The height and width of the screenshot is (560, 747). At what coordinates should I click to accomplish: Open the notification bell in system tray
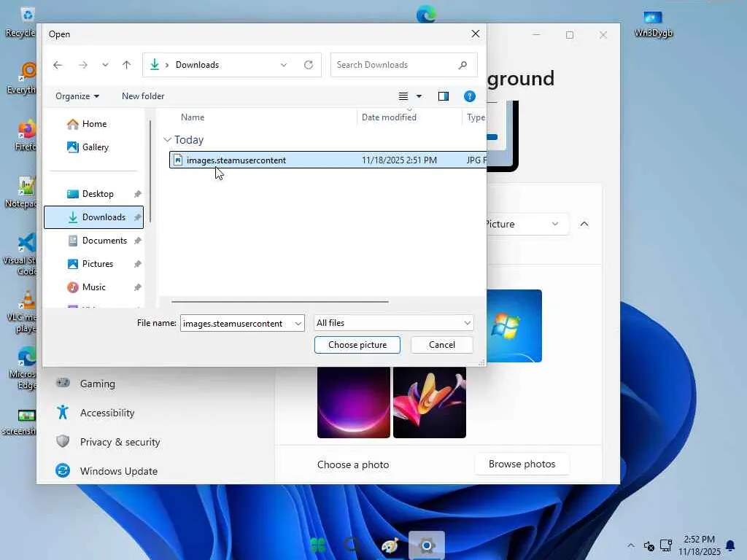coord(729,545)
